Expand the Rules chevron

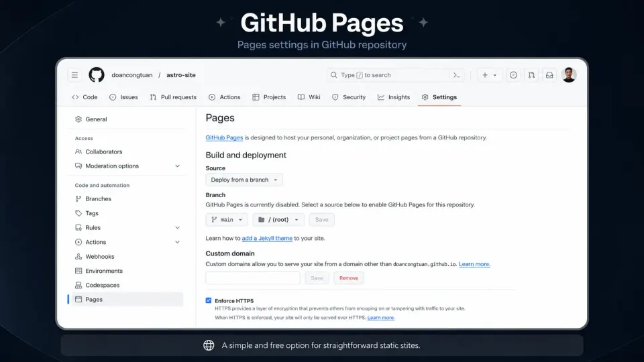(177, 227)
